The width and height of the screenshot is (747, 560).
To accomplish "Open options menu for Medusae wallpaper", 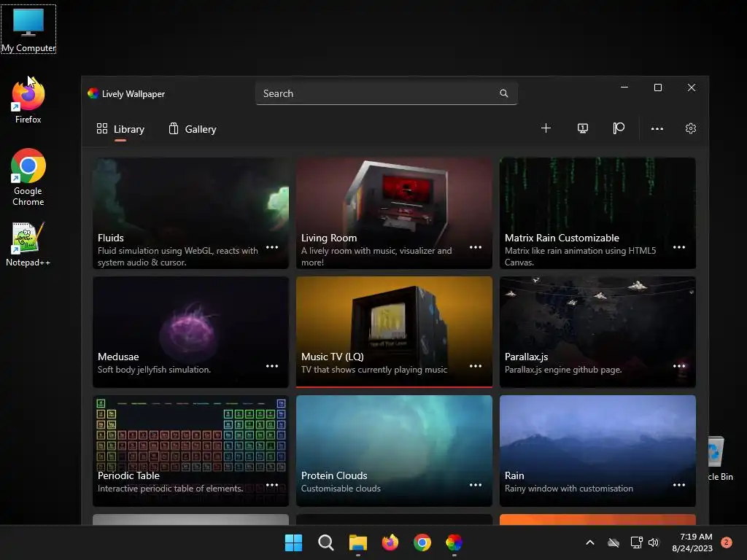I will (272, 366).
